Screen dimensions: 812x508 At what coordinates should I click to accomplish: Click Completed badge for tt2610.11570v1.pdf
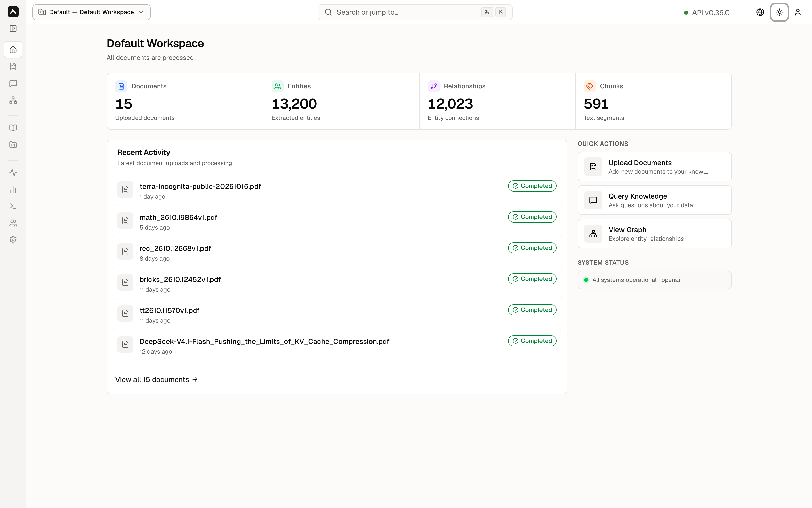(x=532, y=310)
